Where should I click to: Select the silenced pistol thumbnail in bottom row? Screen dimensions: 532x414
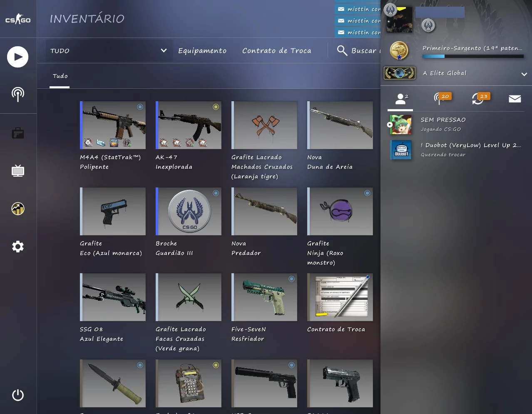click(x=264, y=383)
